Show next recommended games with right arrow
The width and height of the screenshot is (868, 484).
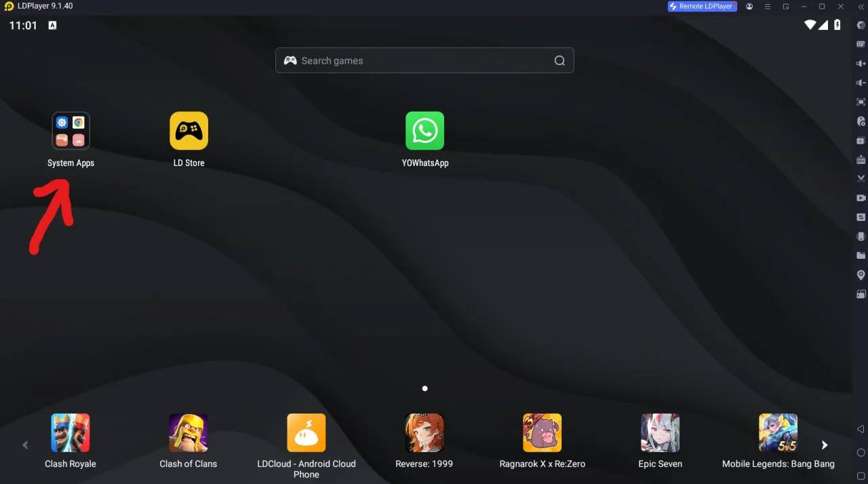coord(825,445)
